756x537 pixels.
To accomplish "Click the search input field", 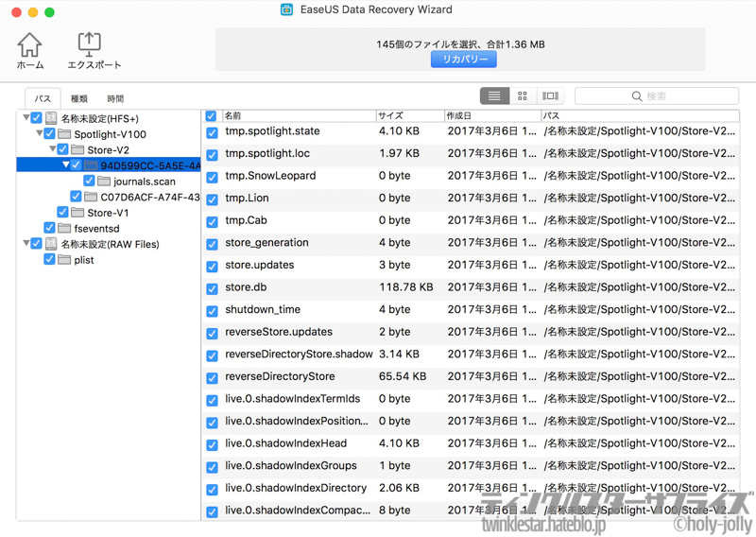I will (656, 96).
